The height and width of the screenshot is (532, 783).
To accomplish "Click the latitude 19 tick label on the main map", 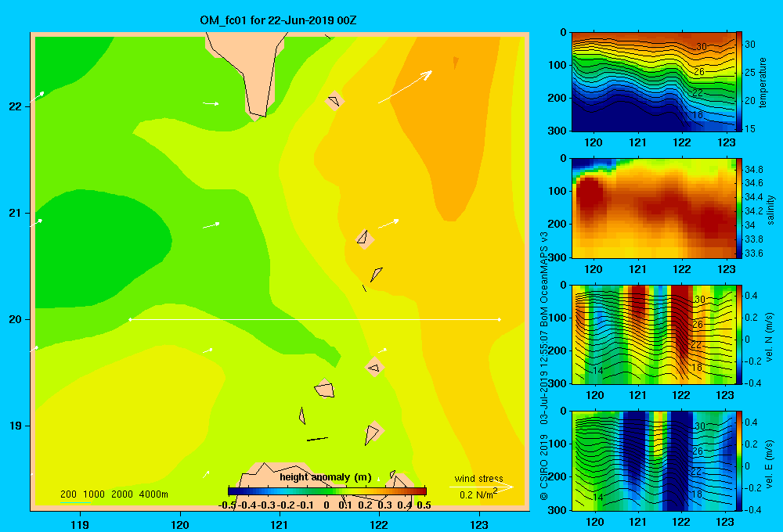I will [x=16, y=426].
